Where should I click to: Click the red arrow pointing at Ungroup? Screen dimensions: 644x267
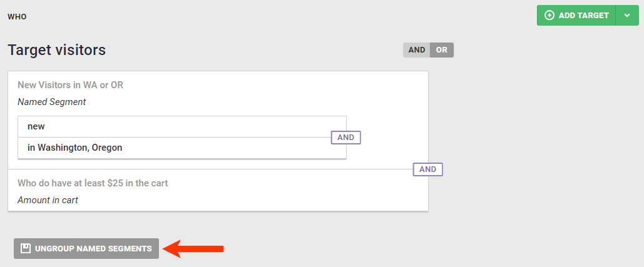[197, 248]
